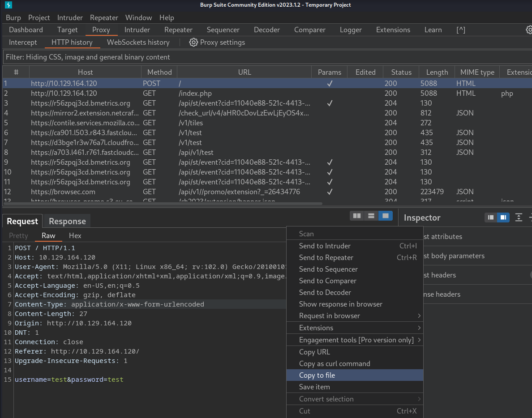Screen dimensions: 532x418
Task: Choose Send to Intruder from context menu
Action: tap(355, 246)
